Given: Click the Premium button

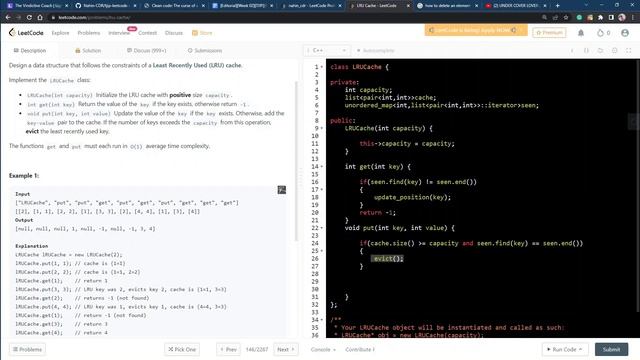Looking at the screenshot, I should coord(549,32).
